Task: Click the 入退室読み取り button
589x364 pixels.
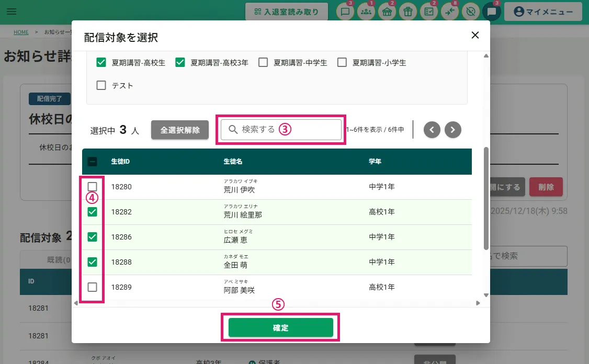Action: tap(287, 12)
